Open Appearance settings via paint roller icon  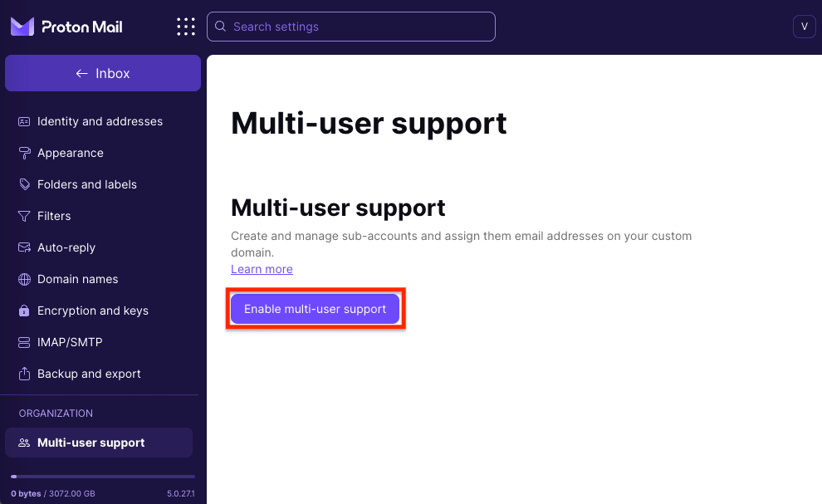(x=24, y=153)
